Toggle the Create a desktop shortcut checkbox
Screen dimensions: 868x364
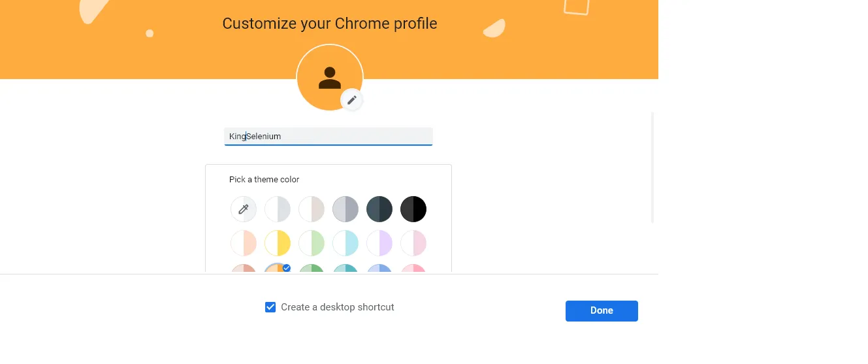[x=270, y=307]
